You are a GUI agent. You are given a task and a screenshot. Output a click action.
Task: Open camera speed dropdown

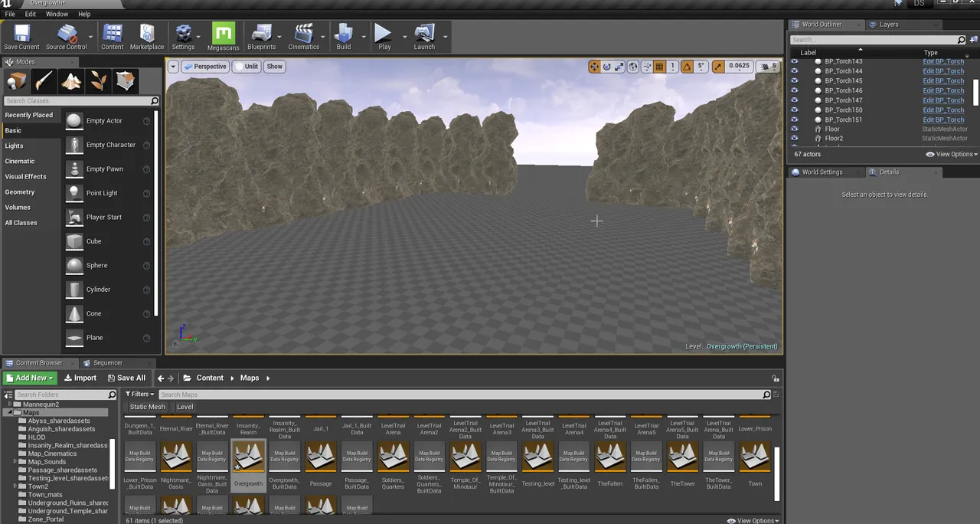coord(768,67)
